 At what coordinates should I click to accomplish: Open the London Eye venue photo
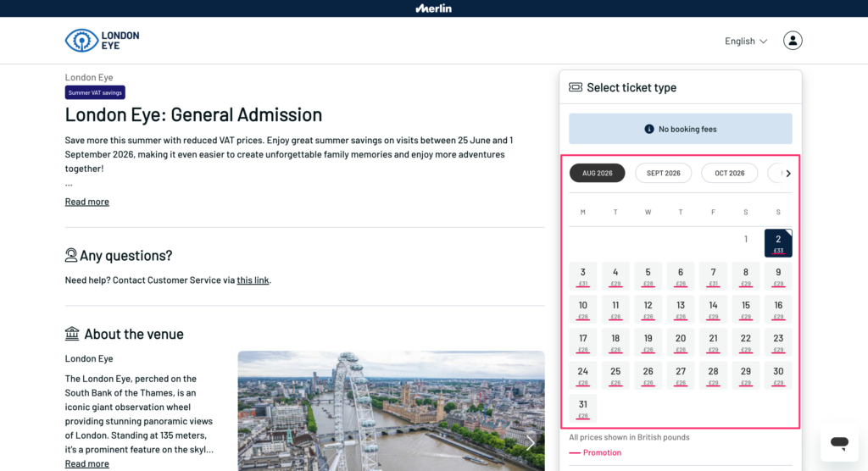coord(391,411)
